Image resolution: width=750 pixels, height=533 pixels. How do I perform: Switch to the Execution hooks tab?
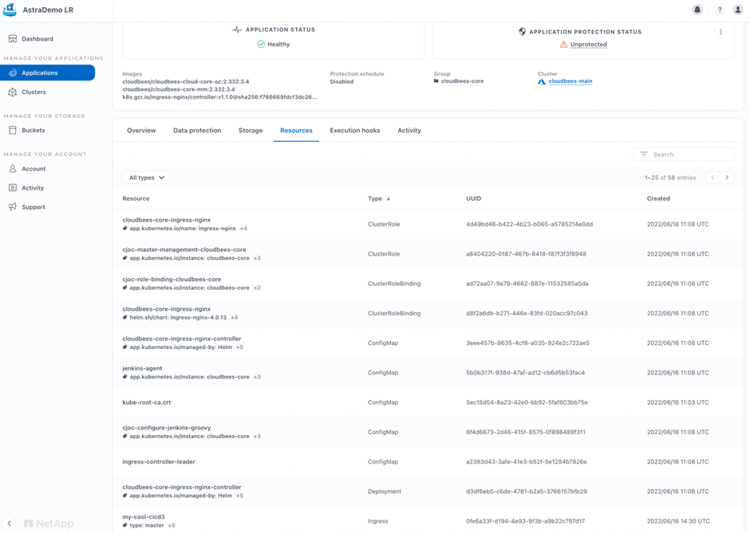(x=355, y=131)
